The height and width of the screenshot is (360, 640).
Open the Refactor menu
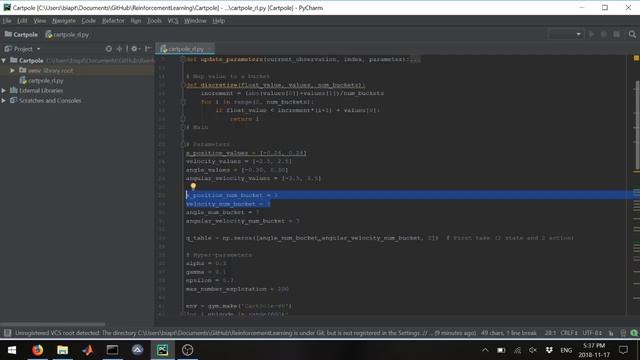coord(113,20)
